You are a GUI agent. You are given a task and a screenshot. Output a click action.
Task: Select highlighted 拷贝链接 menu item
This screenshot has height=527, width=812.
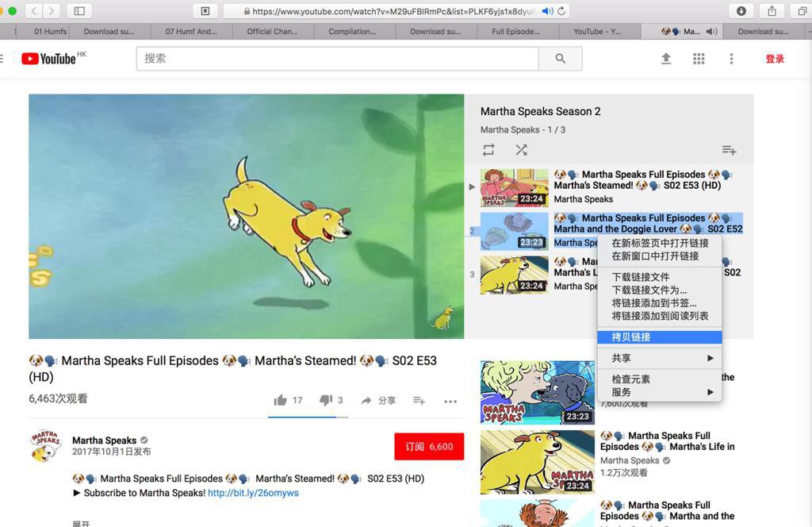659,337
